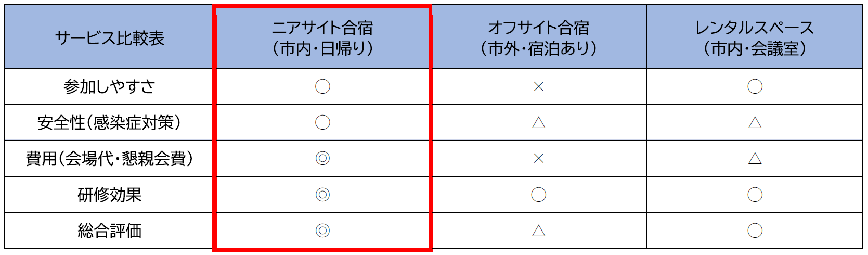The image size is (868, 255).
Task: Click the triangle in the 総合評価 row
Action: pyautogui.click(x=538, y=231)
